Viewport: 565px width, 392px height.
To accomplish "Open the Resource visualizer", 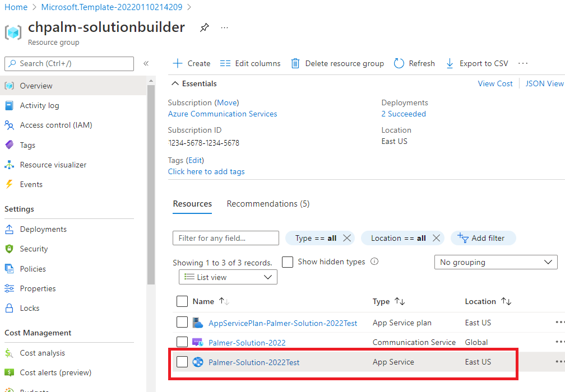I will point(53,165).
